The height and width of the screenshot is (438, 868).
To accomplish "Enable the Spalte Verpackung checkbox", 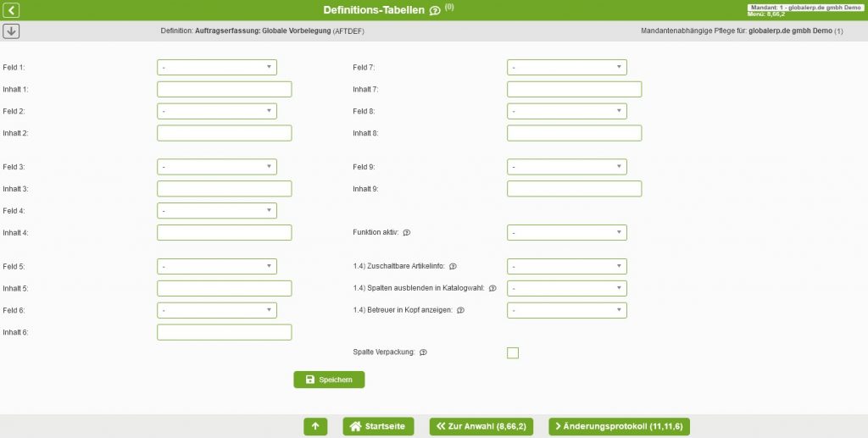I will (513, 353).
